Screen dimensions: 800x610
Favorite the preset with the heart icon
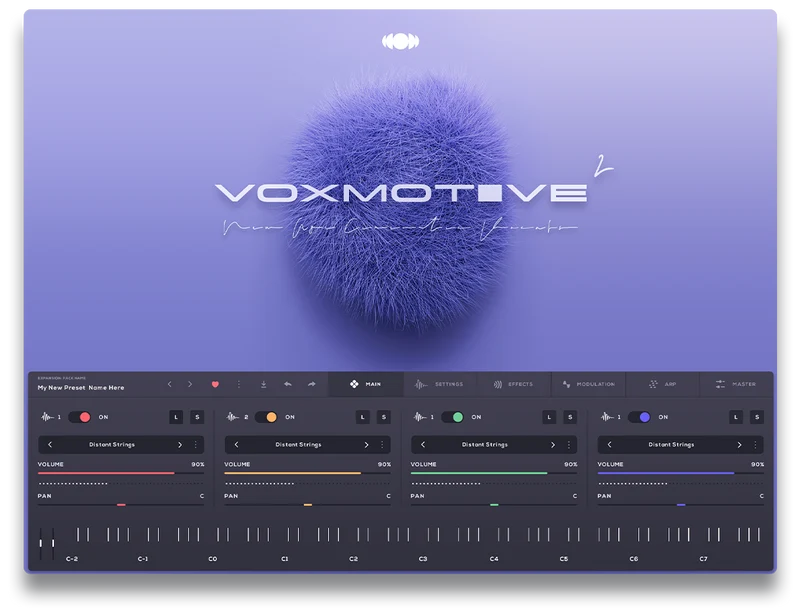pyautogui.click(x=215, y=384)
